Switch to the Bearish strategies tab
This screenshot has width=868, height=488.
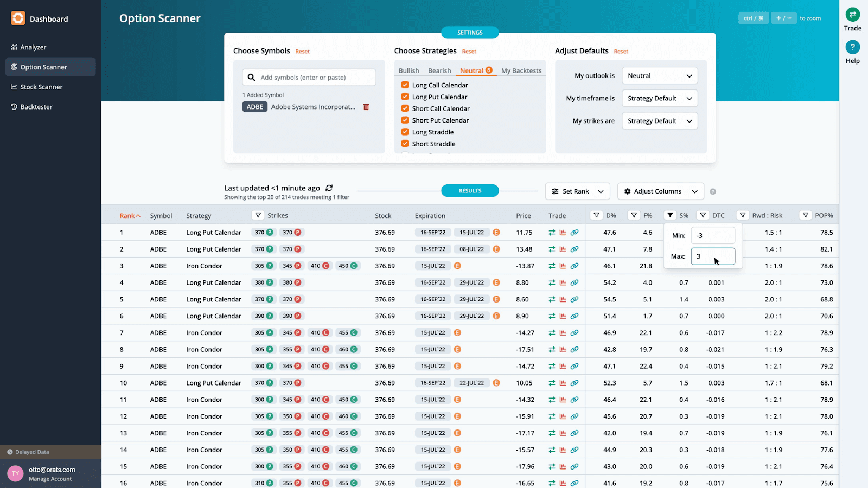point(439,70)
